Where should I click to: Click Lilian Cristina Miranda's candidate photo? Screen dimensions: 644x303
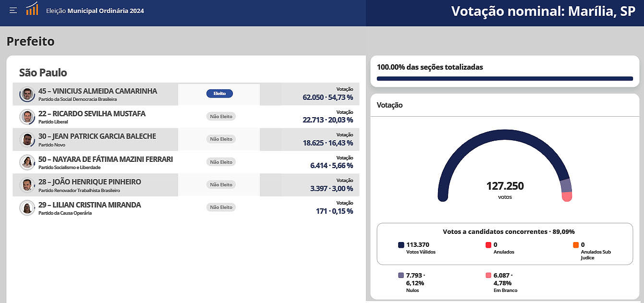pos(27,208)
